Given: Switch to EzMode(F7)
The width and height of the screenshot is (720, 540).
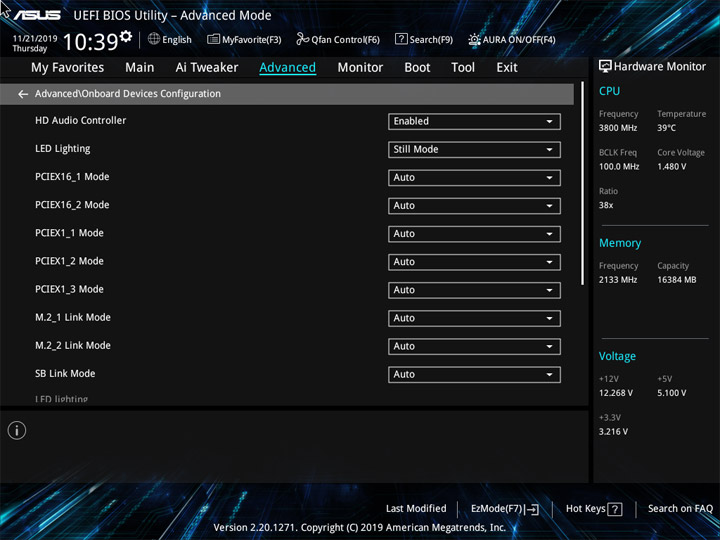Looking at the screenshot, I should coord(505,509).
